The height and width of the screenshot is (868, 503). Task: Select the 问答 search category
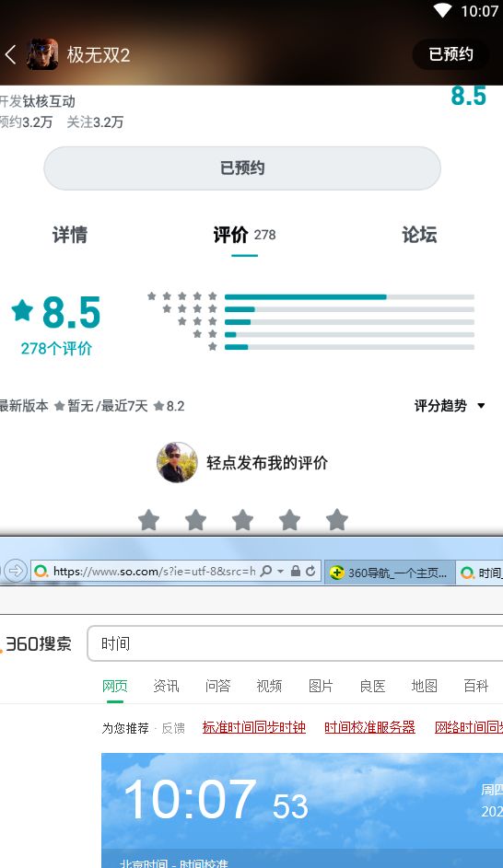pos(217,687)
